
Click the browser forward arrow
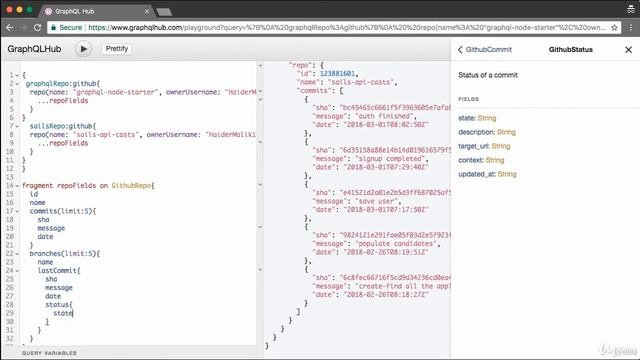tap(23, 28)
